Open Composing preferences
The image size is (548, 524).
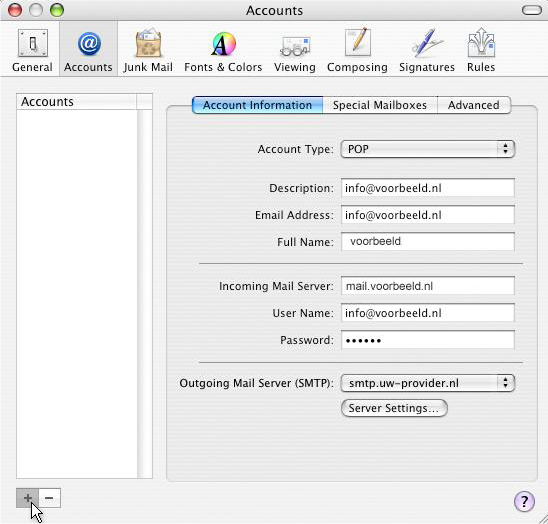click(x=357, y=51)
